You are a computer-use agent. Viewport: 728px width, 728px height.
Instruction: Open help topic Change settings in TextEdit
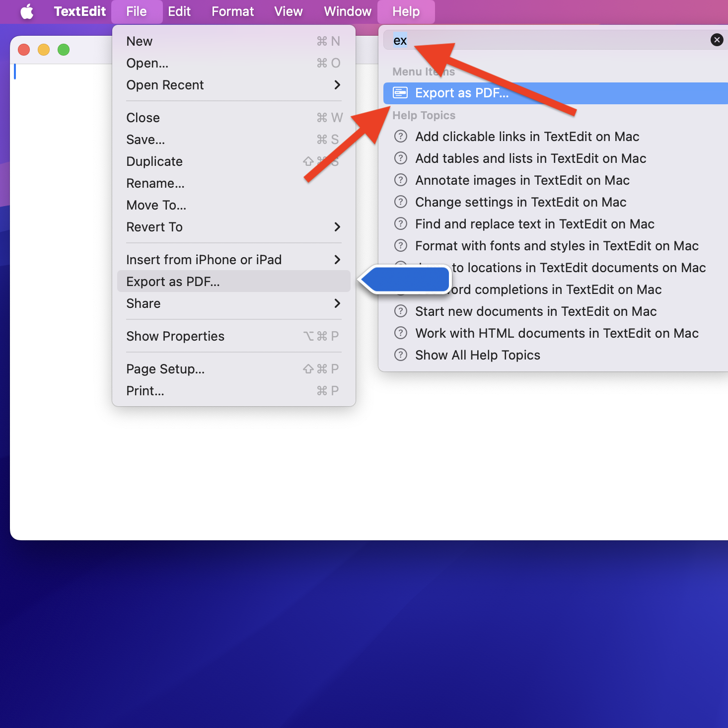point(555,202)
